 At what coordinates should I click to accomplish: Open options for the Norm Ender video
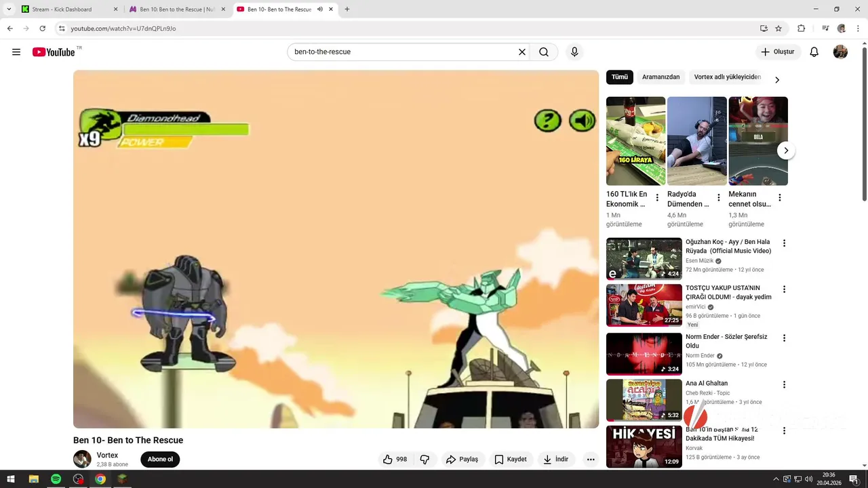coord(784,338)
